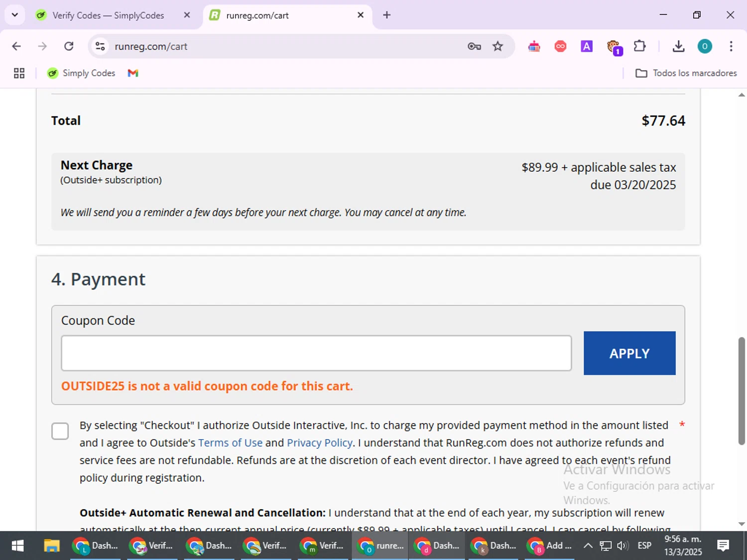This screenshot has width=747, height=560.
Task: Open the colorful robot extension icon
Action: click(534, 46)
